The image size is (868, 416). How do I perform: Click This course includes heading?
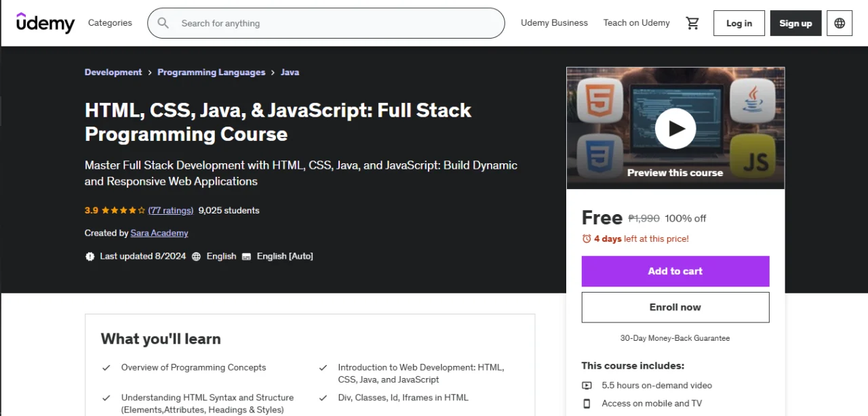tap(633, 366)
